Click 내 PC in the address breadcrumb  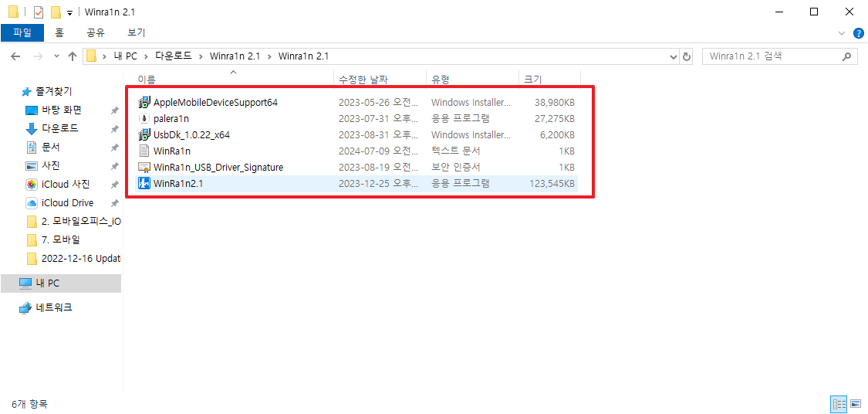click(124, 56)
